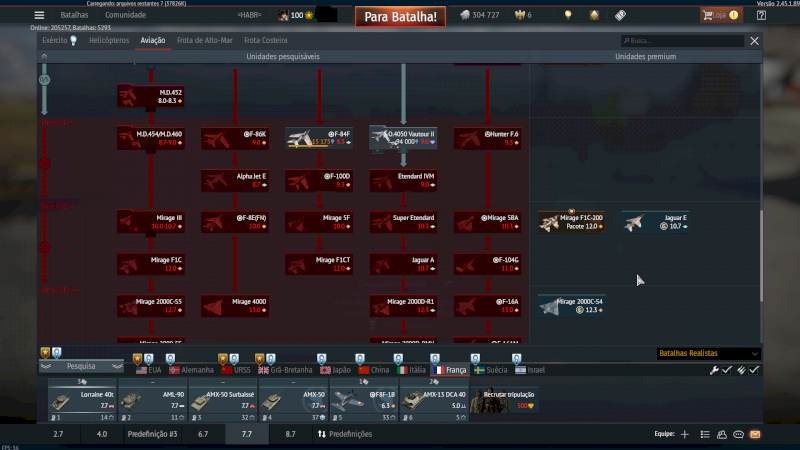Select the Suécia nation tab

tap(490, 370)
